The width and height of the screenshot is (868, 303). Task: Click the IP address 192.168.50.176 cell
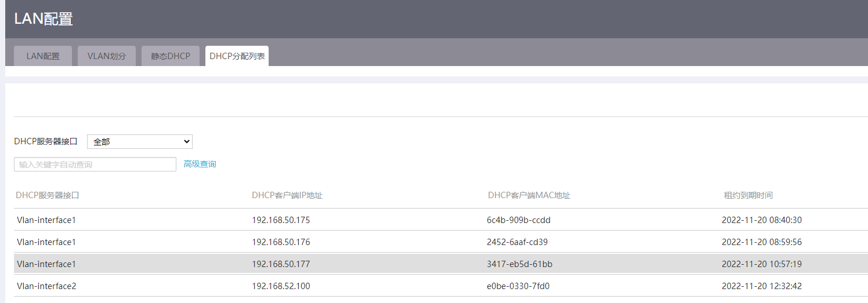281,242
